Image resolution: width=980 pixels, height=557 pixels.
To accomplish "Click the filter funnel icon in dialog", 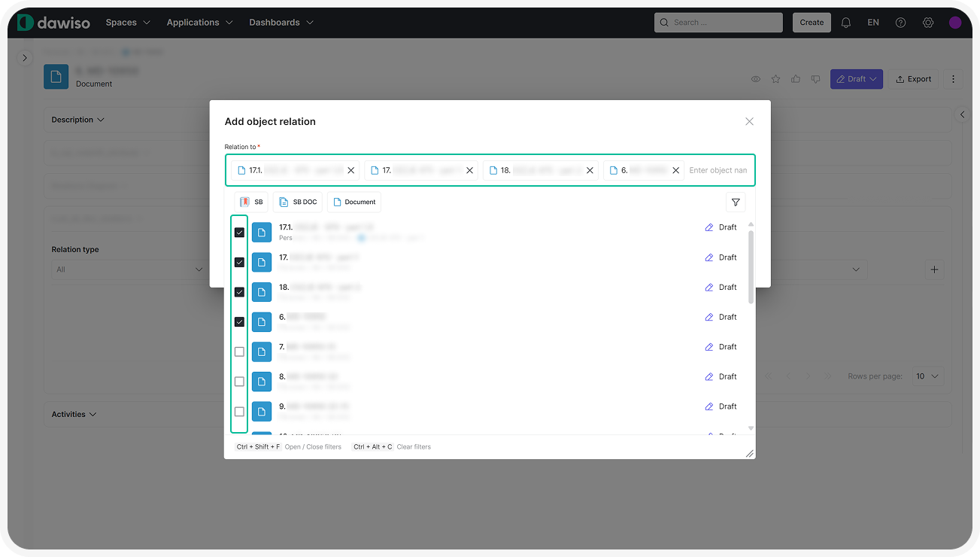I will click(736, 202).
